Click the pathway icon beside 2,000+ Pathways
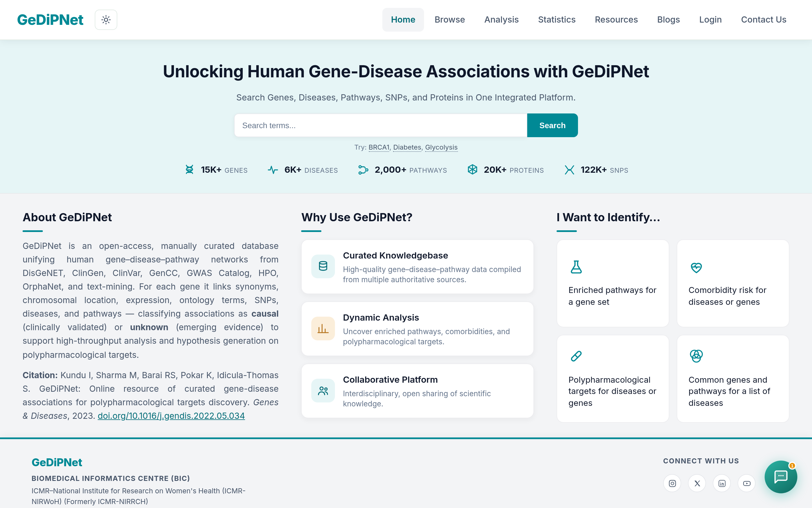 pyautogui.click(x=363, y=170)
